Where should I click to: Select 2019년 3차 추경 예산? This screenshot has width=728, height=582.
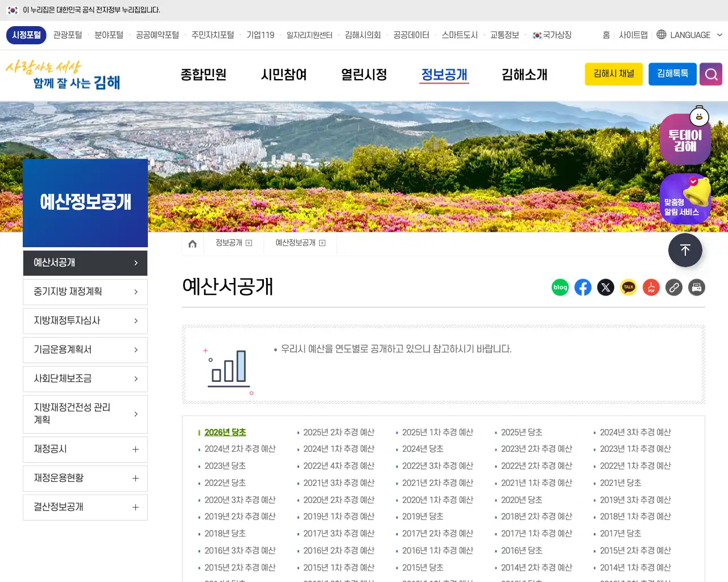coord(635,500)
